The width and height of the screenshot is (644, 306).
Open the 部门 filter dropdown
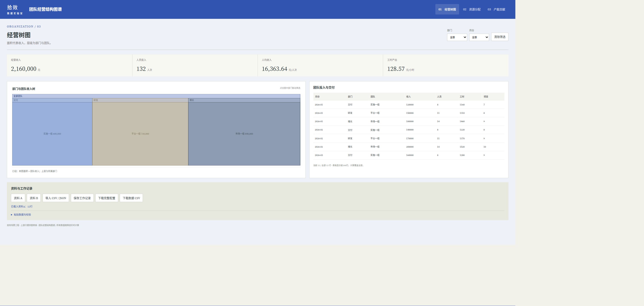tap(457, 37)
